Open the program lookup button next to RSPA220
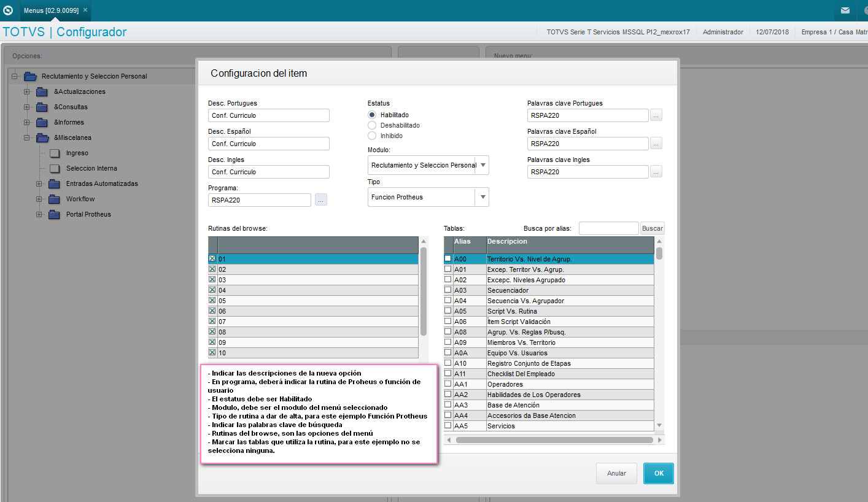This screenshot has height=502, width=868. click(x=321, y=199)
